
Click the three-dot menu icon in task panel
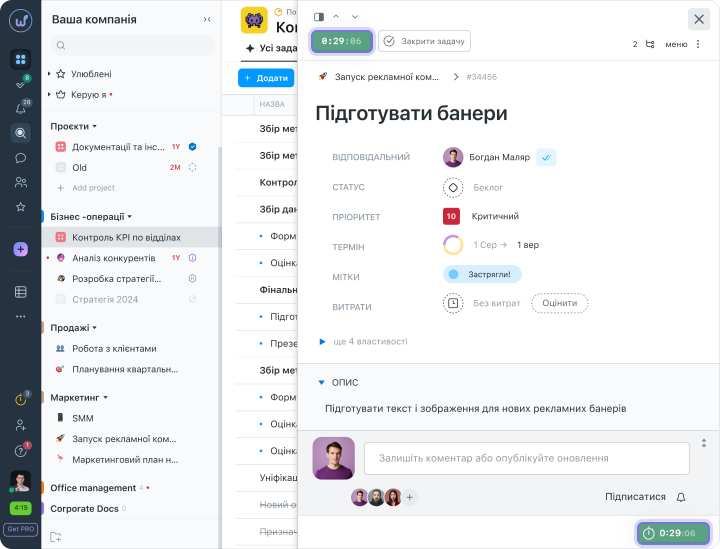(697, 44)
